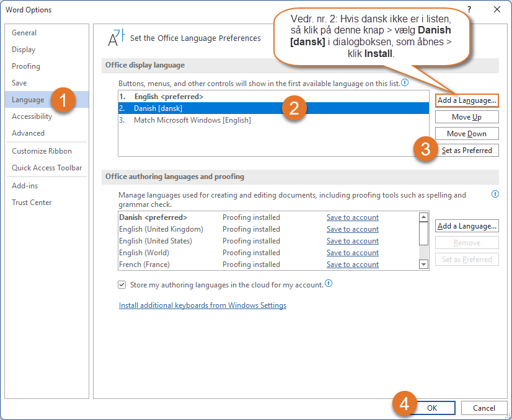This screenshot has width=512, height=420.
Task: Click Save to account for English (World)
Action: tap(353, 253)
